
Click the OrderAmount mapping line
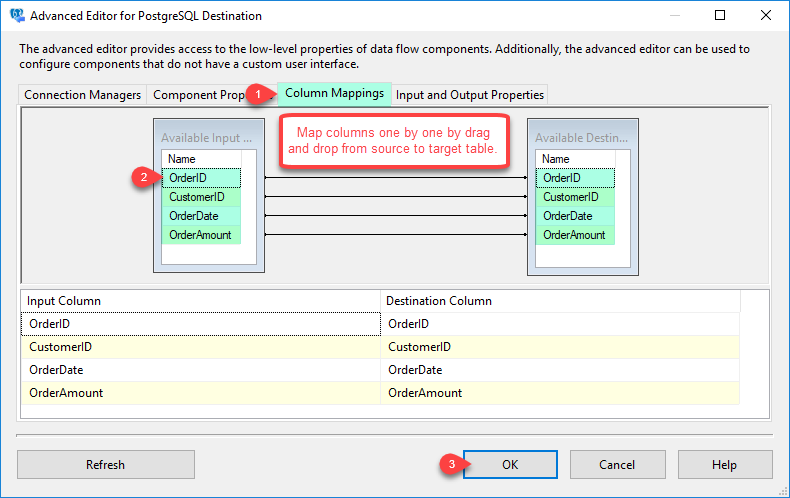point(396,234)
